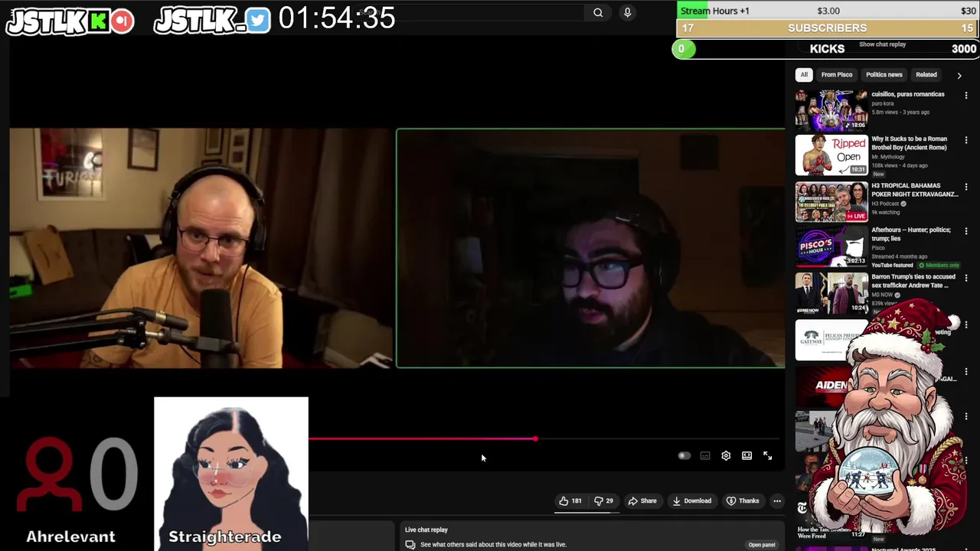Click the YouTube search magnifier icon
980x551 pixels.
tap(598, 12)
